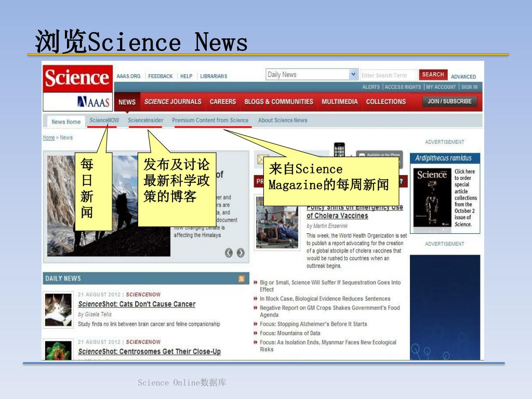Open the ScienceNOW sub-tab

click(x=104, y=121)
